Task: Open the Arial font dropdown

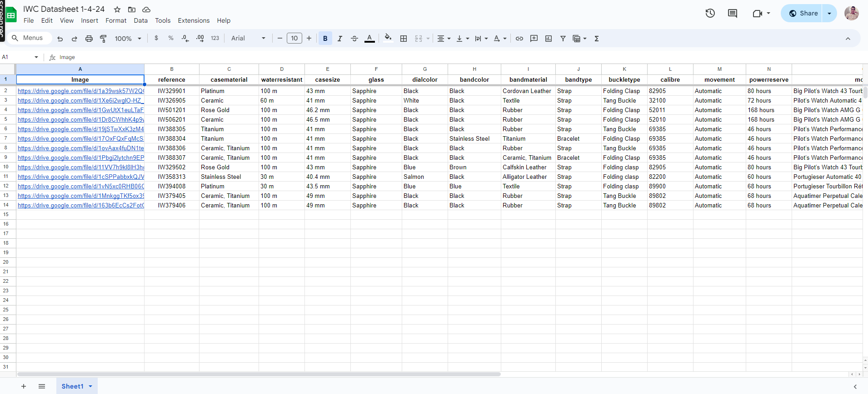Action: pyautogui.click(x=248, y=39)
